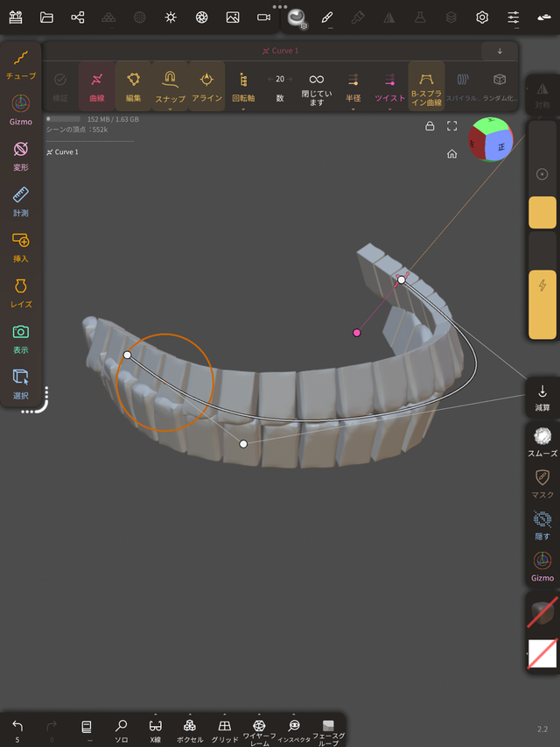Screen dimensions: 560x747
Task: Open the camera settings icon
Action: tap(263, 17)
